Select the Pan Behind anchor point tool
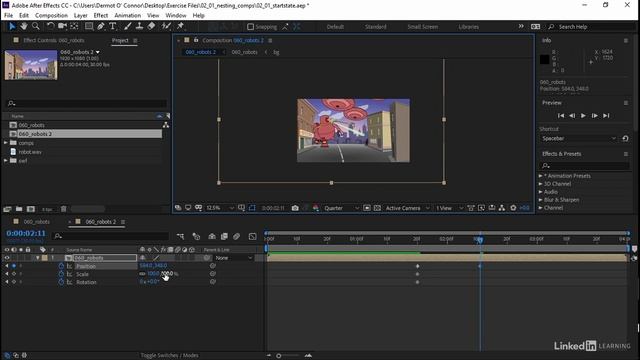 click(74, 26)
